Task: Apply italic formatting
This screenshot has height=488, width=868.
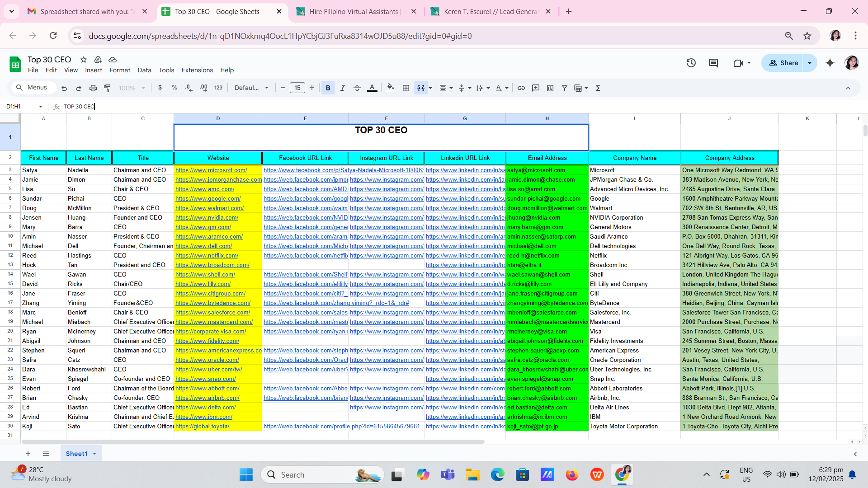Action: (343, 88)
